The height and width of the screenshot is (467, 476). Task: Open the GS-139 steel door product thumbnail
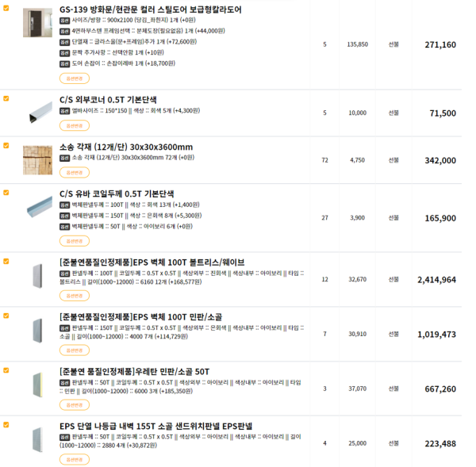tap(37, 28)
